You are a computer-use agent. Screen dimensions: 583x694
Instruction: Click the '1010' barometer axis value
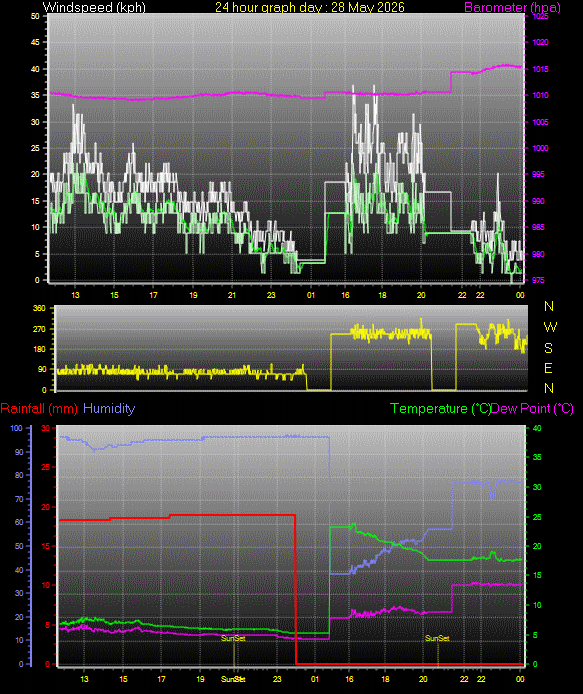click(x=540, y=95)
